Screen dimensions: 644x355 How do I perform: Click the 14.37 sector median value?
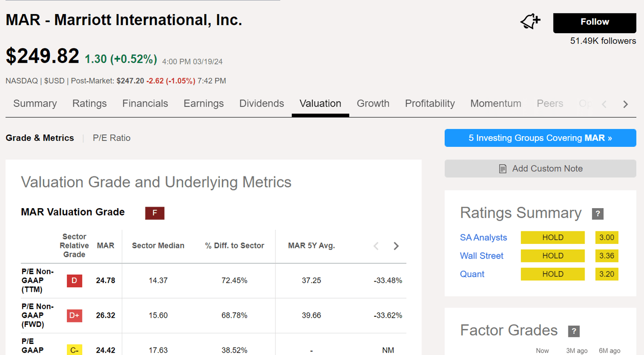158,281
